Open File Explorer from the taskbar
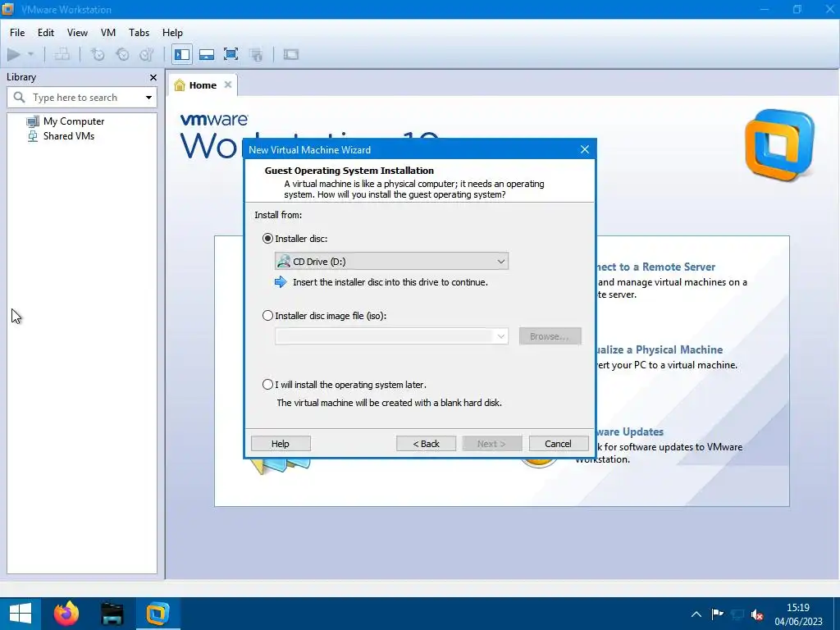 112,614
